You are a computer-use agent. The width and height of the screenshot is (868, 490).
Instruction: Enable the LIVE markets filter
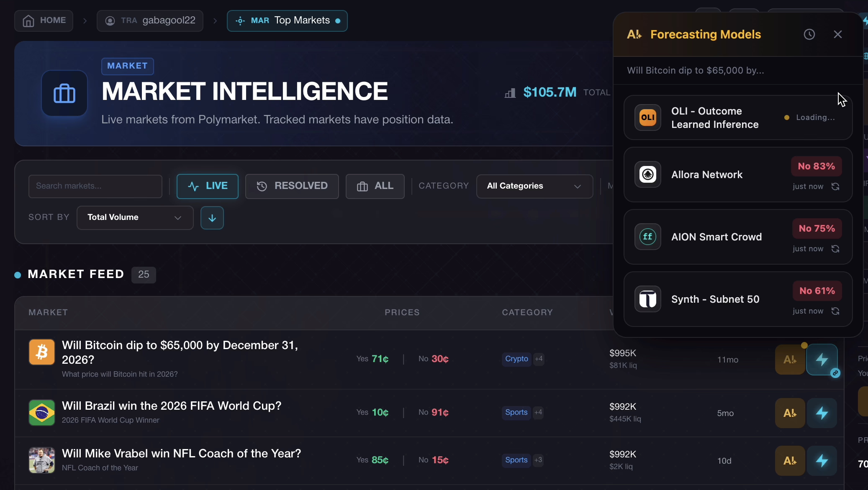tap(208, 186)
